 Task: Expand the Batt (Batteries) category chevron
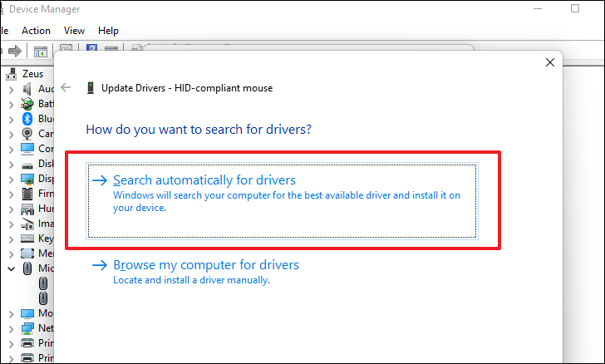(11, 105)
